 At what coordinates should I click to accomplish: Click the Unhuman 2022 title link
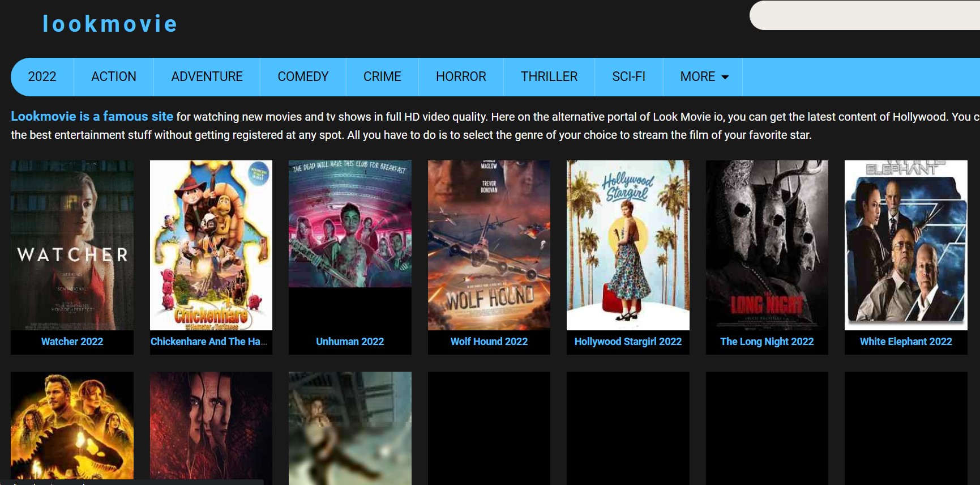[350, 342]
